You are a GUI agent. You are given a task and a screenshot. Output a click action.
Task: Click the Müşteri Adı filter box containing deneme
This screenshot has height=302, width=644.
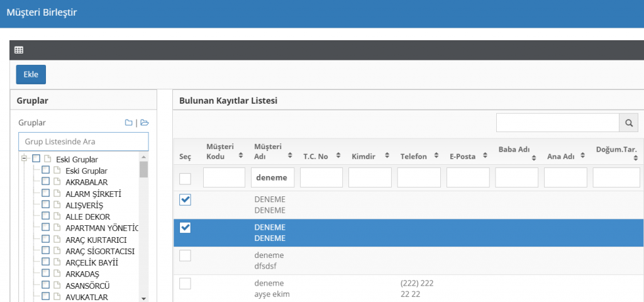click(x=272, y=177)
